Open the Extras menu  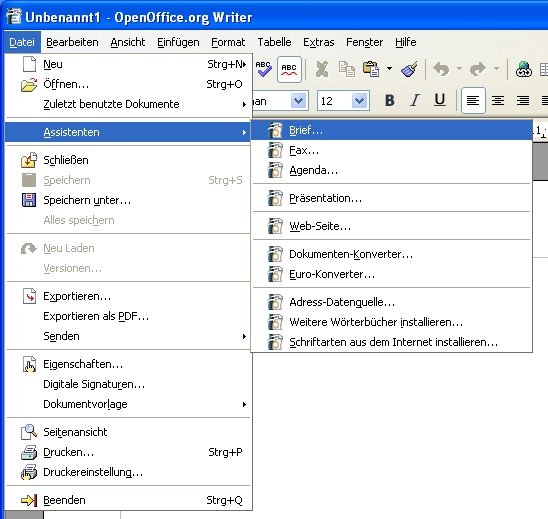319,42
